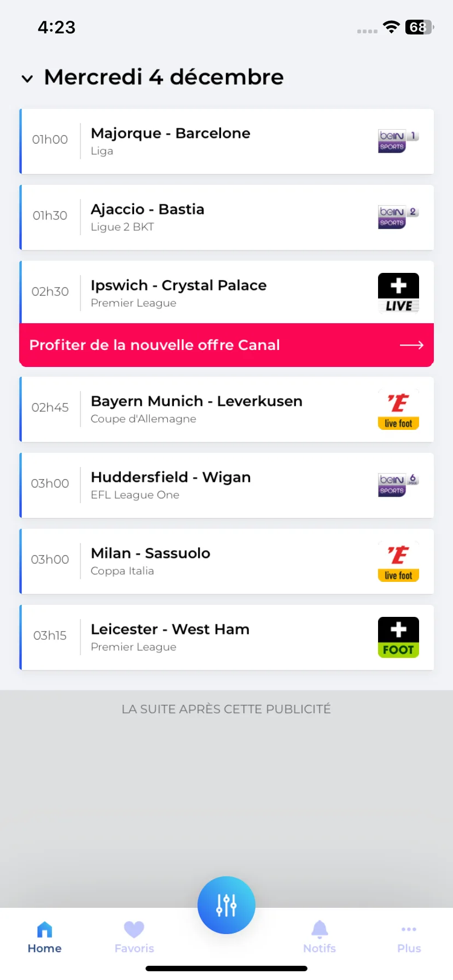This screenshot has height=980, width=453.
Task: Open the filter settings round button
Action: coord(226,905)
